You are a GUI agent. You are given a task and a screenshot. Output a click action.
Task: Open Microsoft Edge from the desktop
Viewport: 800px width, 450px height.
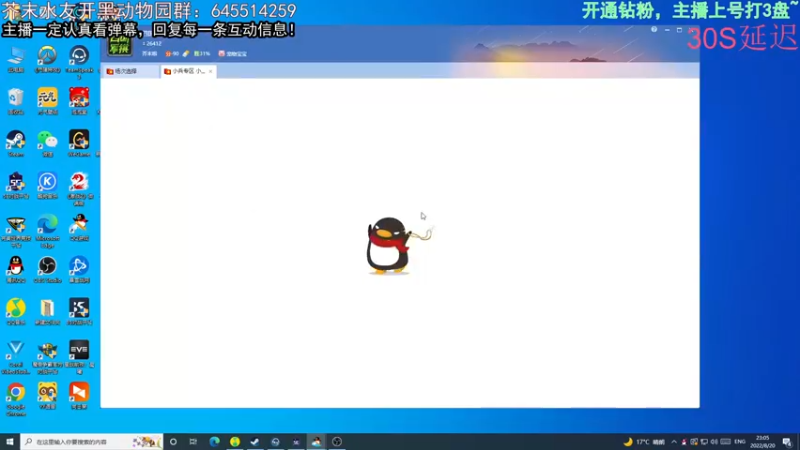47,230
